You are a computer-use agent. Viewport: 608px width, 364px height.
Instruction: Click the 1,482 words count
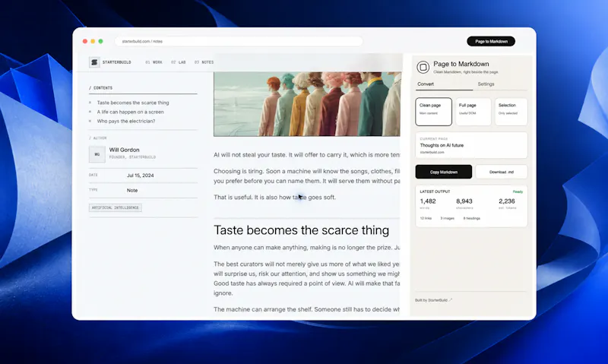[x=428, y=201]
